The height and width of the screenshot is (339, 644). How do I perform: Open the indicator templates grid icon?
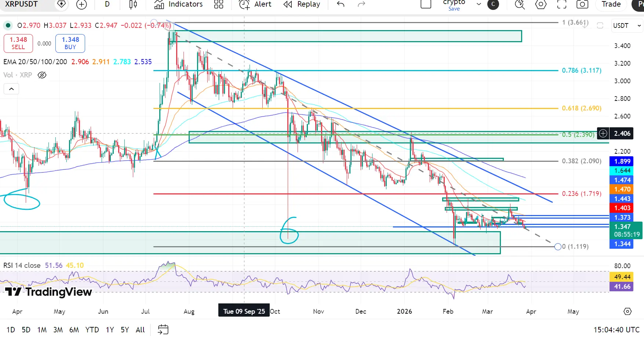point(219,4)
